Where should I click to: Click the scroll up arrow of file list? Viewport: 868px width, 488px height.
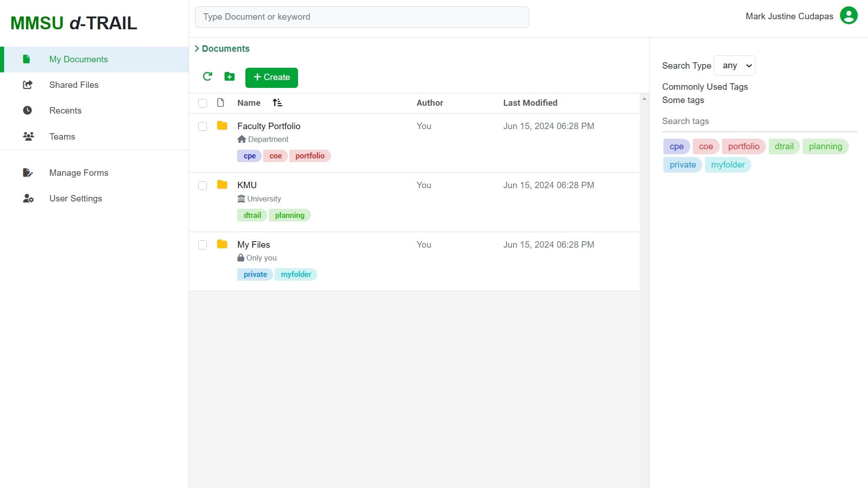point(644,99)
